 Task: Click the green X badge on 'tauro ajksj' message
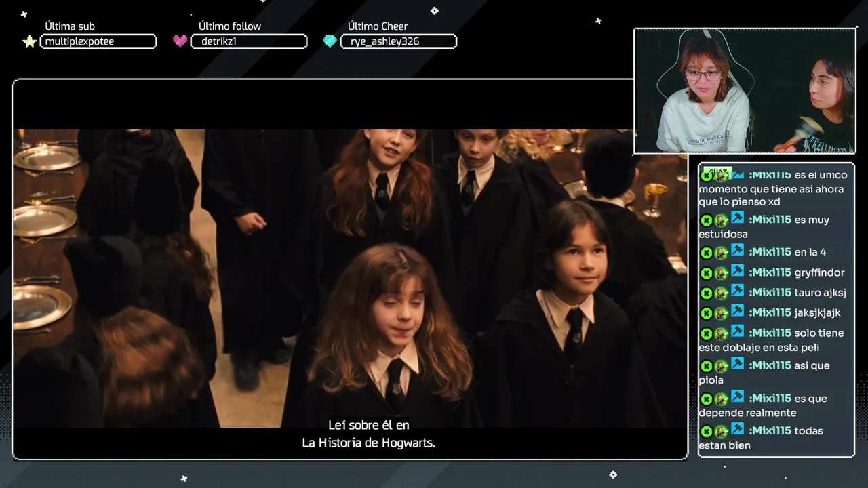tap(706, 293)
